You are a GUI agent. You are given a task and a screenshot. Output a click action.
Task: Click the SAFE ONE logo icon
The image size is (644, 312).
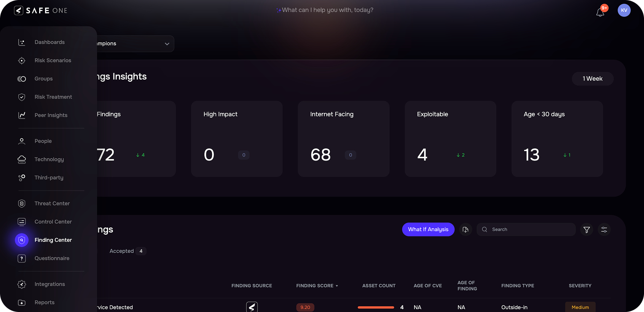pyautogui.click(x=19, y=10)
